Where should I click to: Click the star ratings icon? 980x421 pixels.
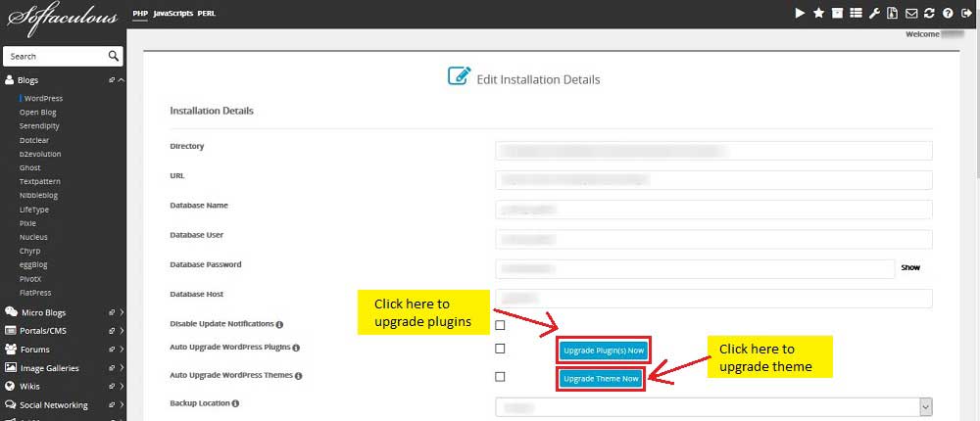(818, 13)
